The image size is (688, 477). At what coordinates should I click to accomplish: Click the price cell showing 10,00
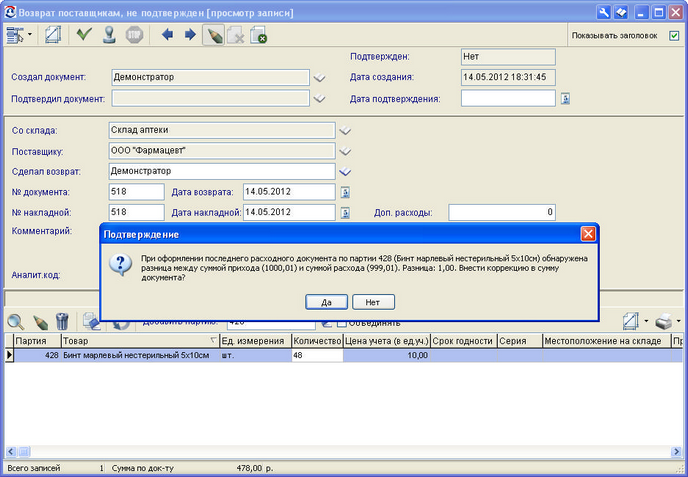386,355
